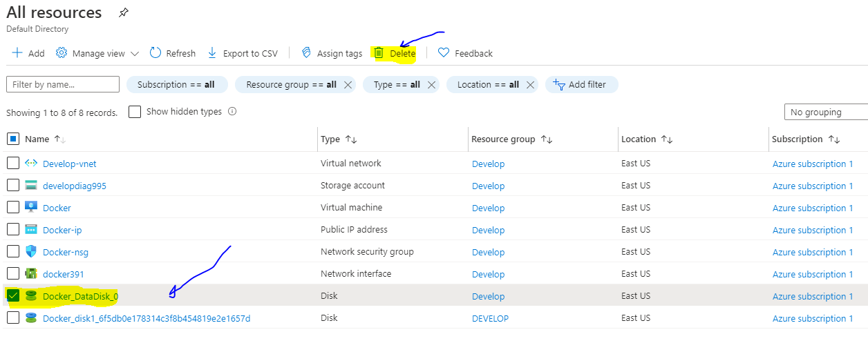The image size is (868, 352).
Task: Click the Docker virtual machine icon
Action: 31,208
